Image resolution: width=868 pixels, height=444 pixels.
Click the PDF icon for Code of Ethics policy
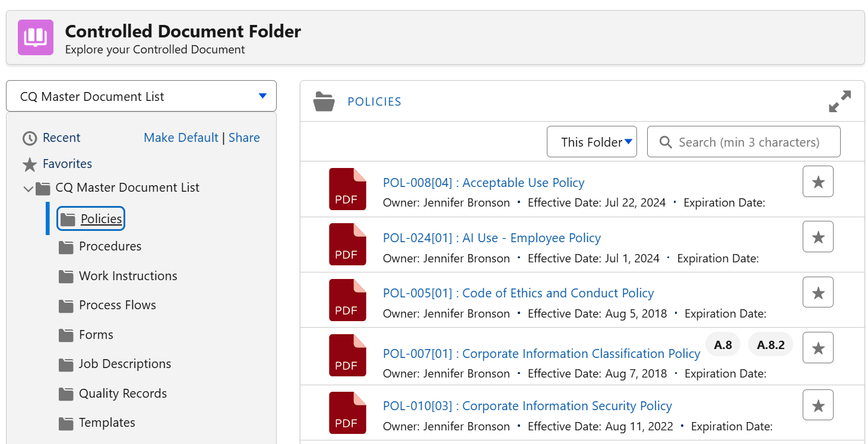point(347,300)
